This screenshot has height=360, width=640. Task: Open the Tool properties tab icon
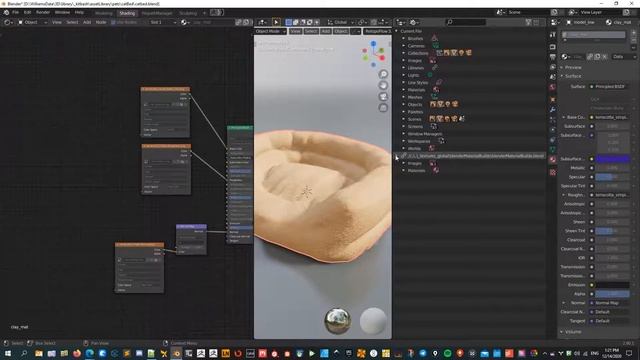553,35
